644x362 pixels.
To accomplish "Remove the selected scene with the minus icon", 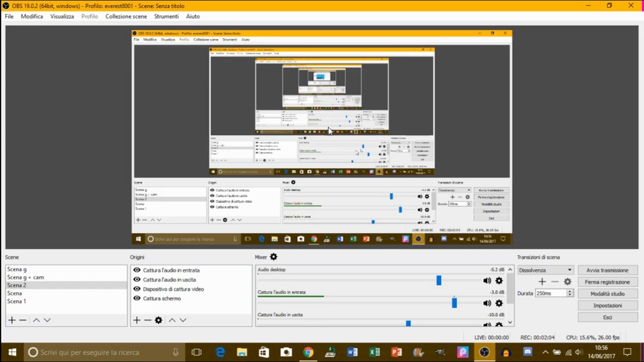I will (x=23, y=320).
